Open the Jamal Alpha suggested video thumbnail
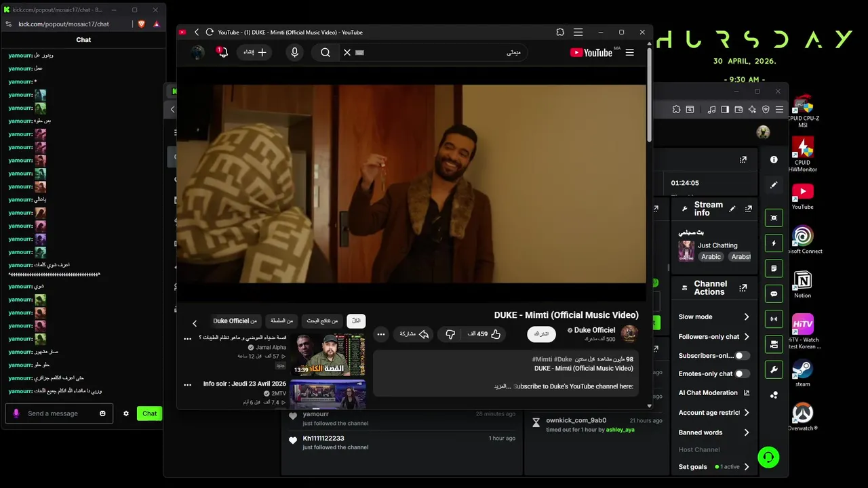Screen dimensions: 868x488 328,354
